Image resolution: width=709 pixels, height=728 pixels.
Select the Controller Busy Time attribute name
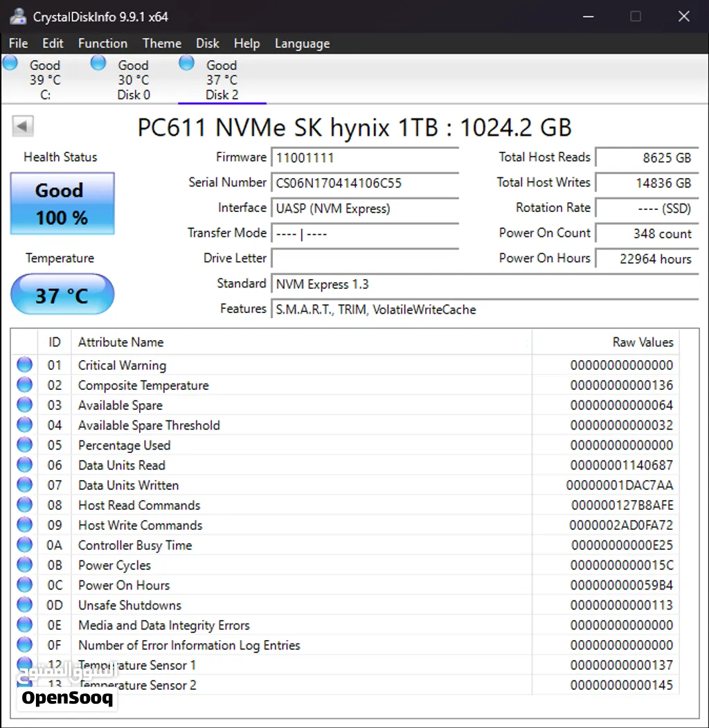click(135, 545)
